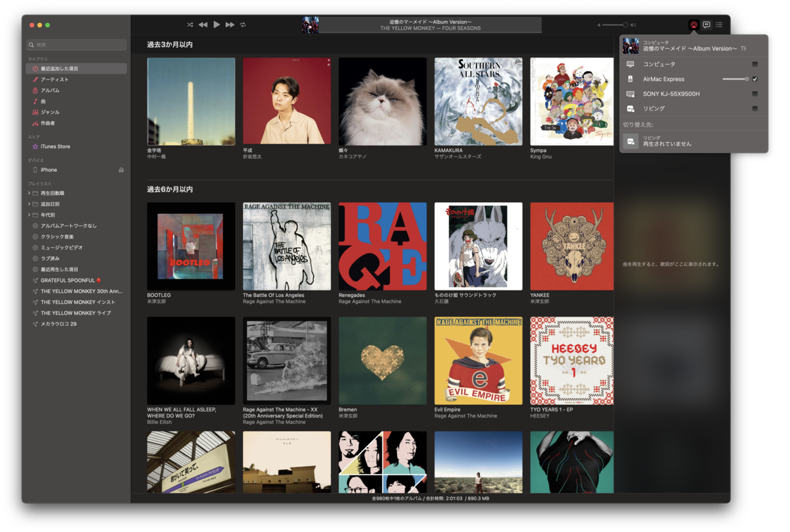Click the Billie Eilish artist name
The height and width of the screenshot is (532, 790).
pyautogui.click(x=159, y=422)
